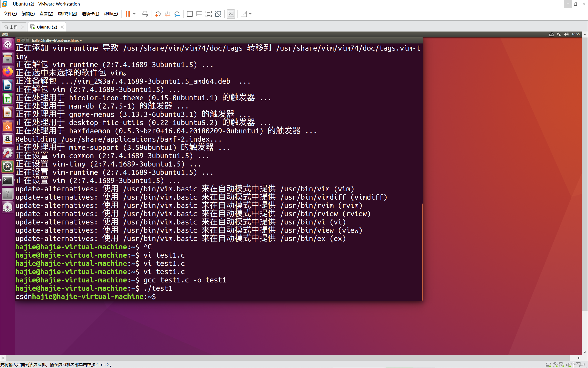
Task: Close the terminal window with red button
Action: [19, 40]
